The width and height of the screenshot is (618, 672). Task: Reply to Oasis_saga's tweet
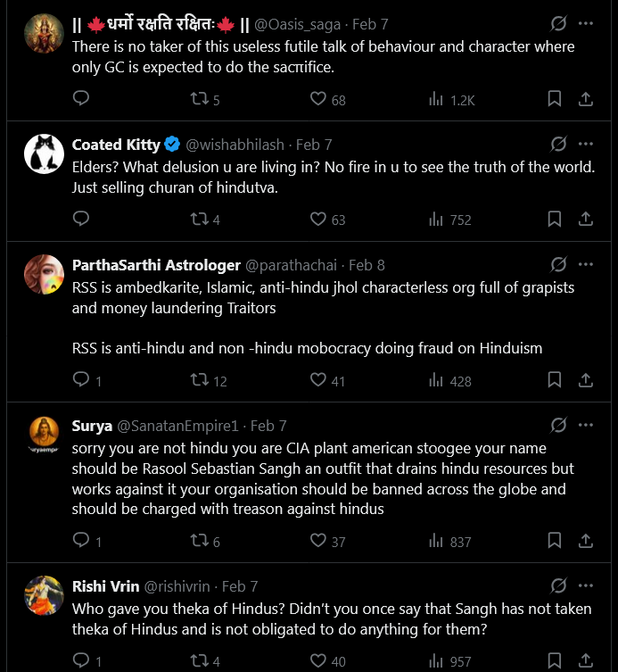click(80, 99)
